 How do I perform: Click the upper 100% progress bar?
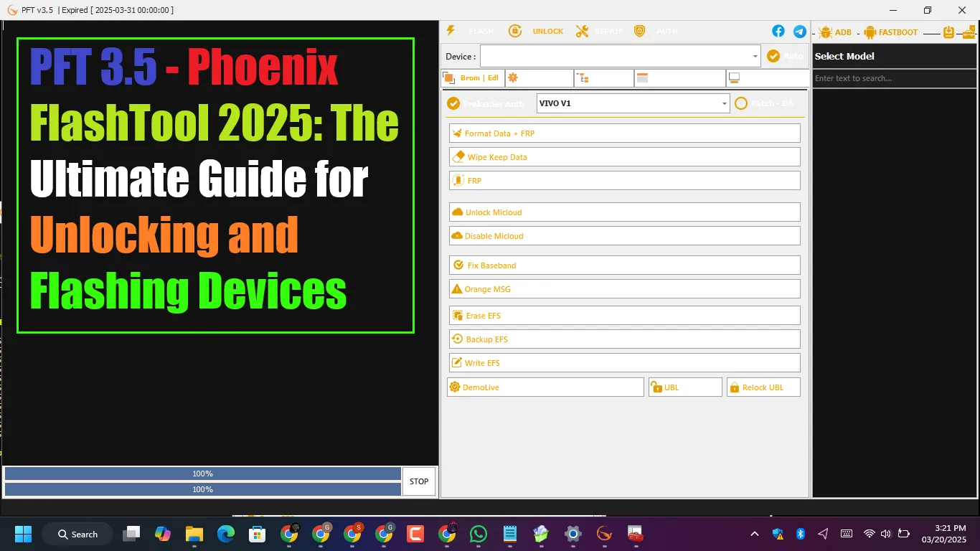pyautogui.click(x=202, y=474)
